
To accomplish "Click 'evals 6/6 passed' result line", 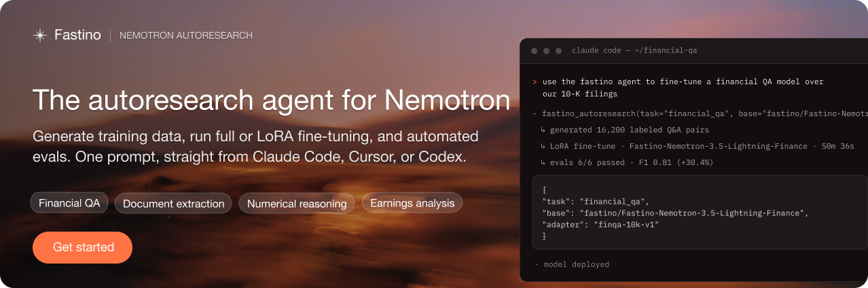I will pos(626,162).
